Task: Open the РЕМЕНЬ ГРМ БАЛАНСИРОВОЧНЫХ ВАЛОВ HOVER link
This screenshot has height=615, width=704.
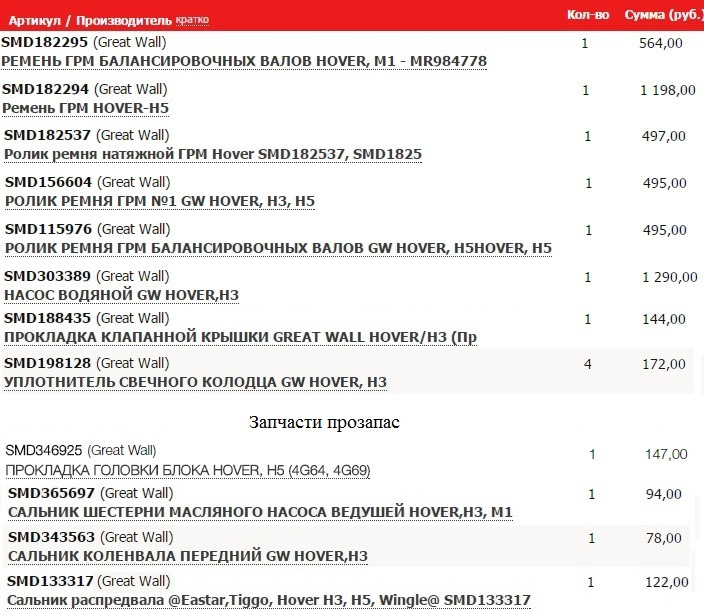Action: pyautogui.click(x=244, y=61)
